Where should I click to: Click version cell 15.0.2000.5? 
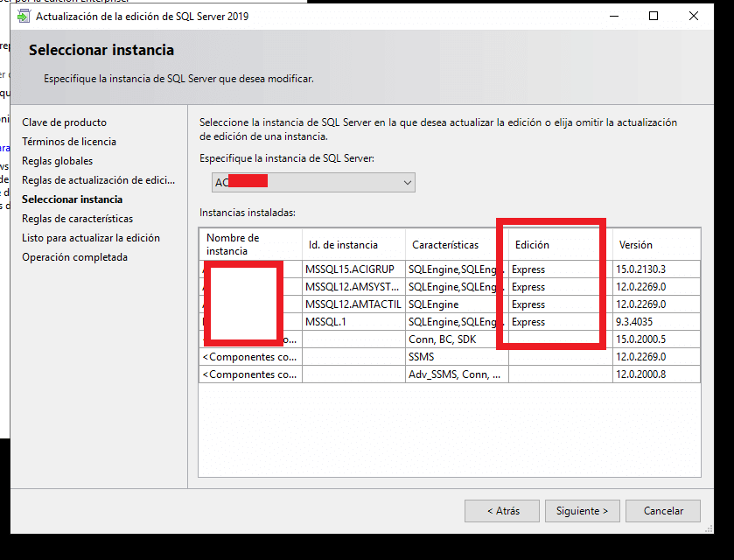click(657, 339)
